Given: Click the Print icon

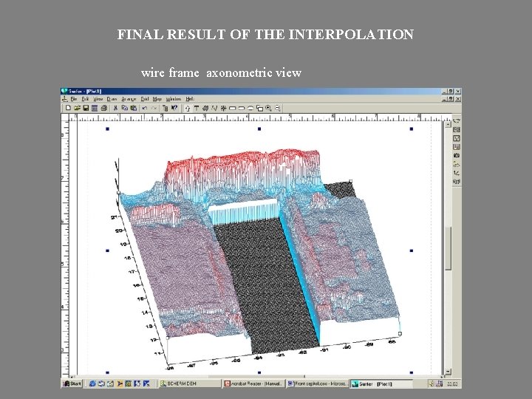Looking at the screenshot, I should pyautogui.click(x=104, y=108).
